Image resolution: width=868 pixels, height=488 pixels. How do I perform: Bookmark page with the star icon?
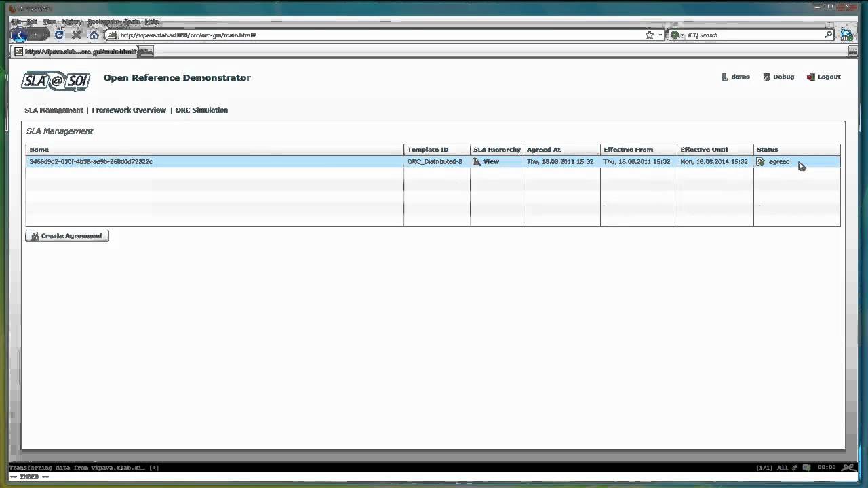(x=650, y=35)
